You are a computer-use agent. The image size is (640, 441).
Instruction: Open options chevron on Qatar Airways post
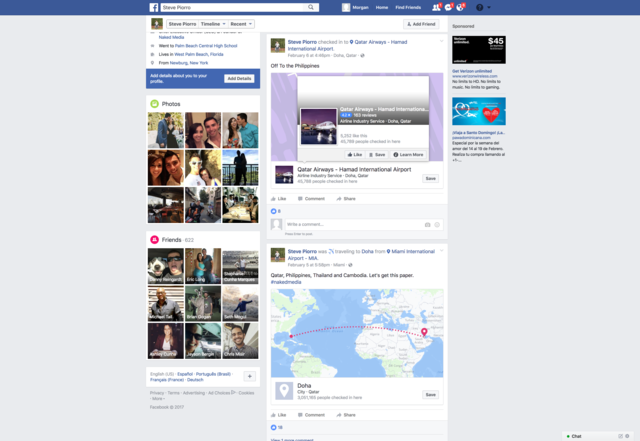(441, 41)
